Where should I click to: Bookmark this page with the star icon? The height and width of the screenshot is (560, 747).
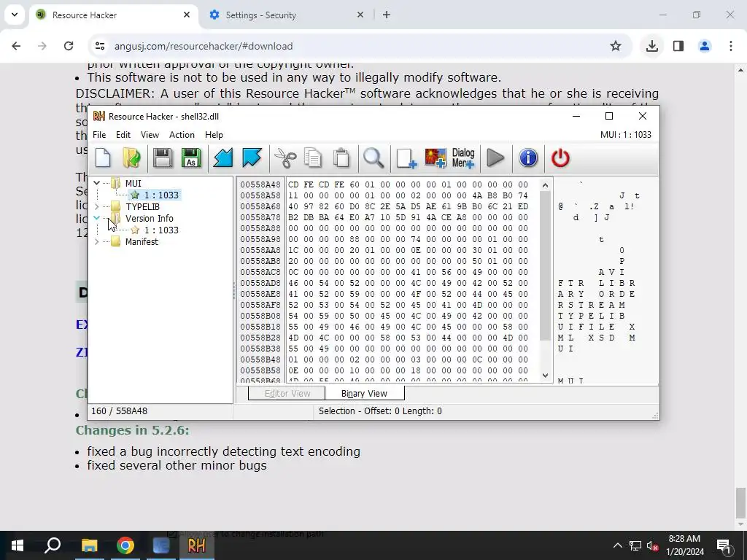pyautogui.click(x=616, y=46)
